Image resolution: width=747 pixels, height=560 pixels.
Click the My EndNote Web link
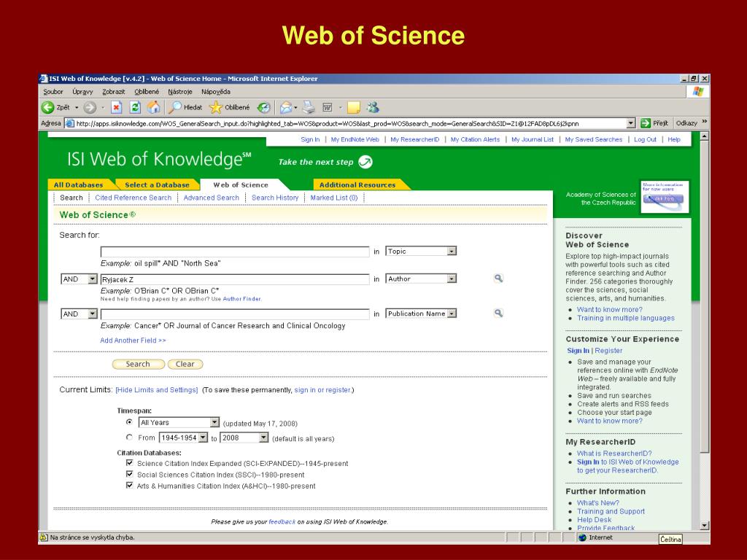click(x=355, y=139)
